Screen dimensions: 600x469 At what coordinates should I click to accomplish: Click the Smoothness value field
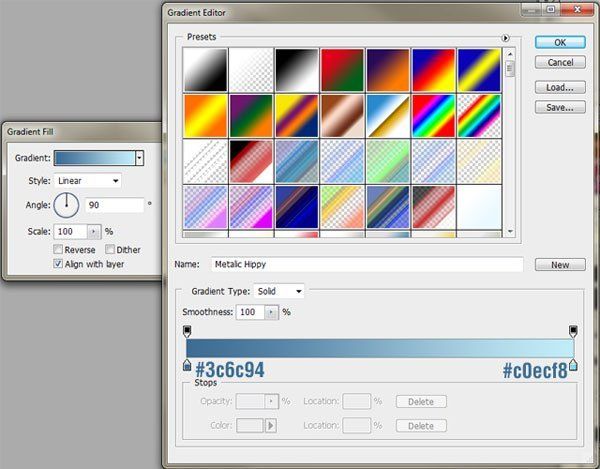[251, 312]
